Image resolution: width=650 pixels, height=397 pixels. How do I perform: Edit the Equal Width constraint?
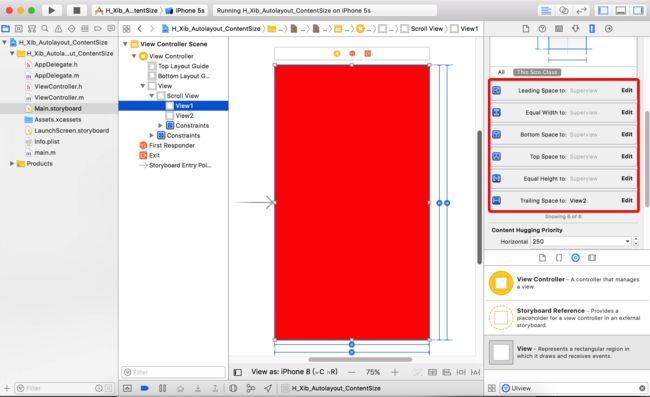point(627,112)
